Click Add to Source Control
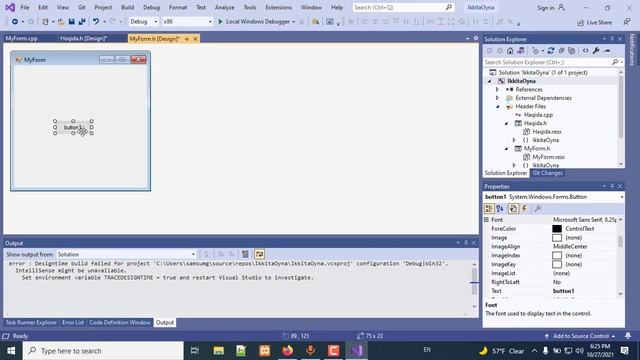Screen dimensions: 640x360 (x=580, y=336)
